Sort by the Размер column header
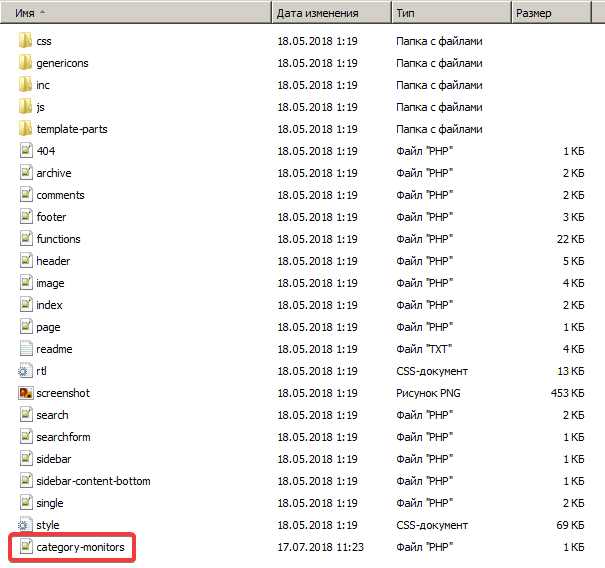Image resolution: width=605 pixels, height=568 pixels. click(551, 13)
